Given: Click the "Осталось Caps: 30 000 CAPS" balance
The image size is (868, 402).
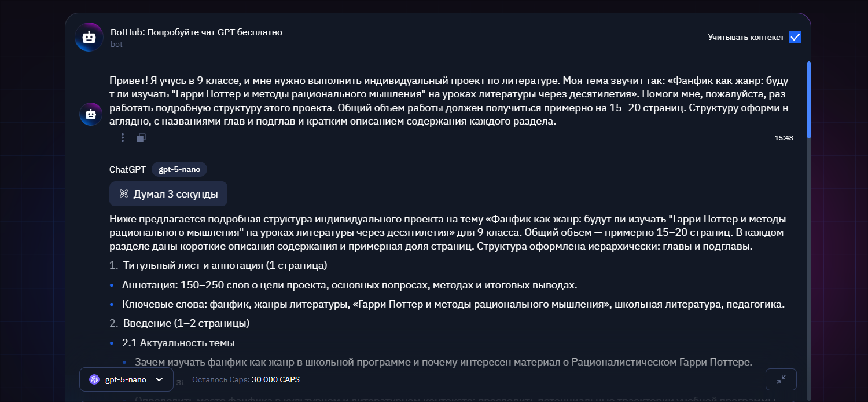Looking at the screenshot, I should click(246, 380).
